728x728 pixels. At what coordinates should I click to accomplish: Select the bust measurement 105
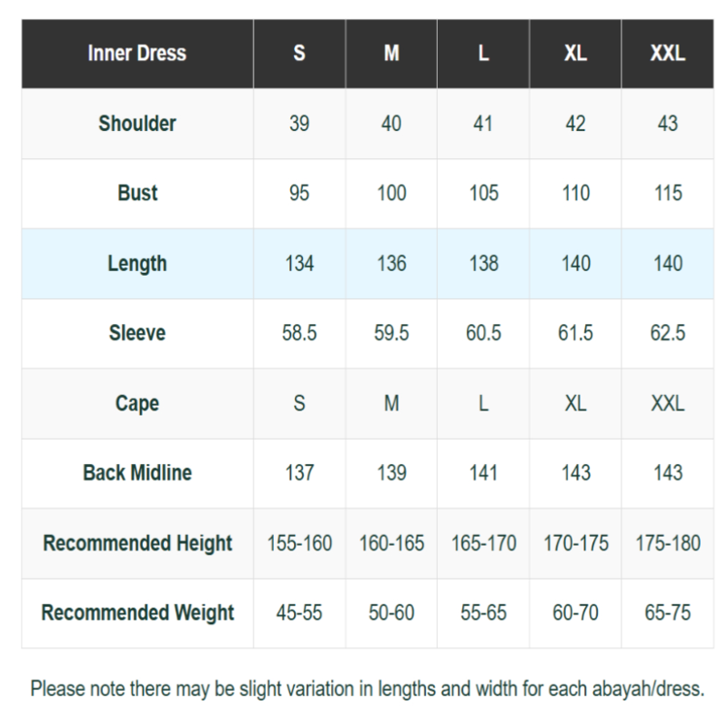pyautogui.click(x=483, y=193)
